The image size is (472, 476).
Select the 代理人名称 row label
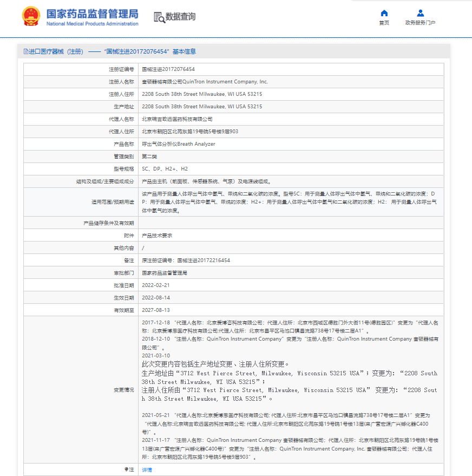click(121, 119)
